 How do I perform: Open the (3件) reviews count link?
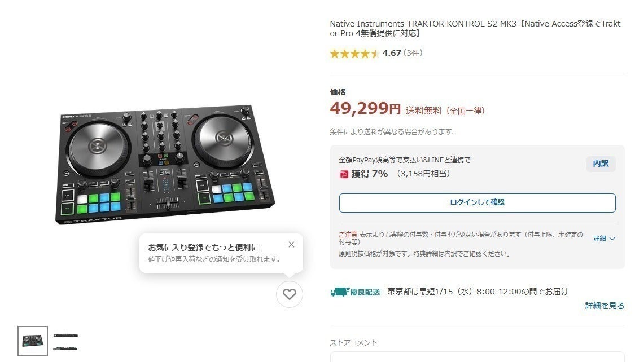point(413,54)
